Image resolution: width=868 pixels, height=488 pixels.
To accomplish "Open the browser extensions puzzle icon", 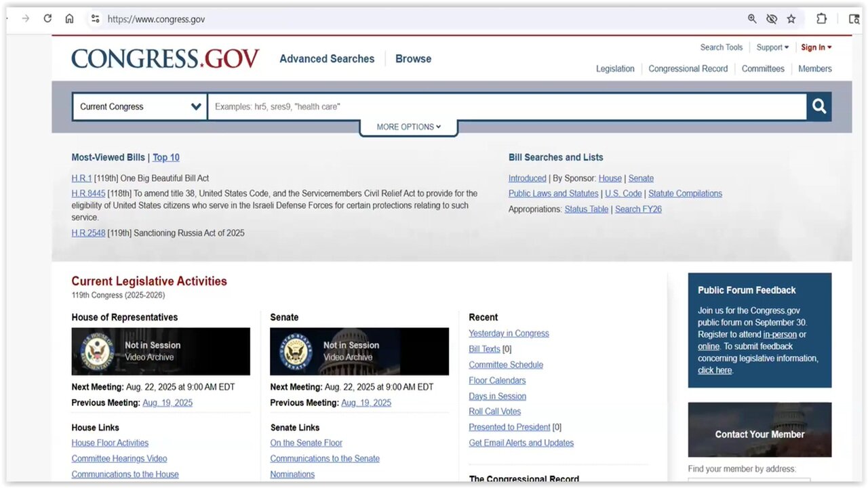I will 821,19.
